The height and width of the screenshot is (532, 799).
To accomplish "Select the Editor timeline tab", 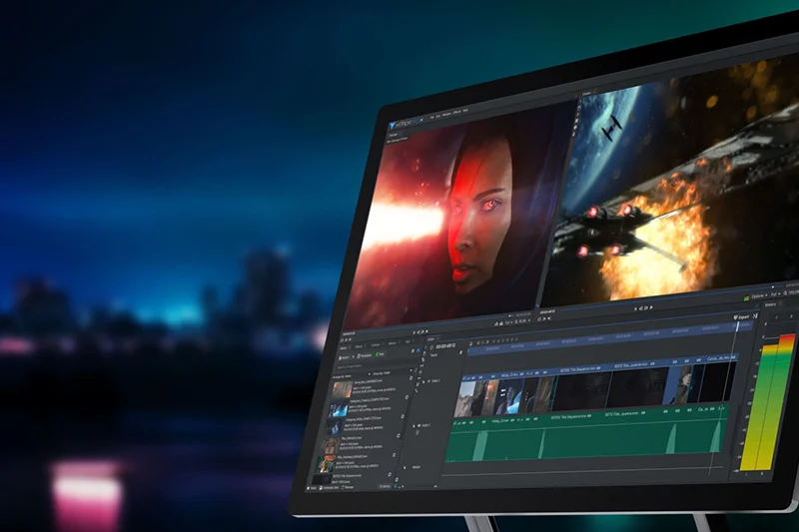I will pyautogui.click(x=430, y=339).
